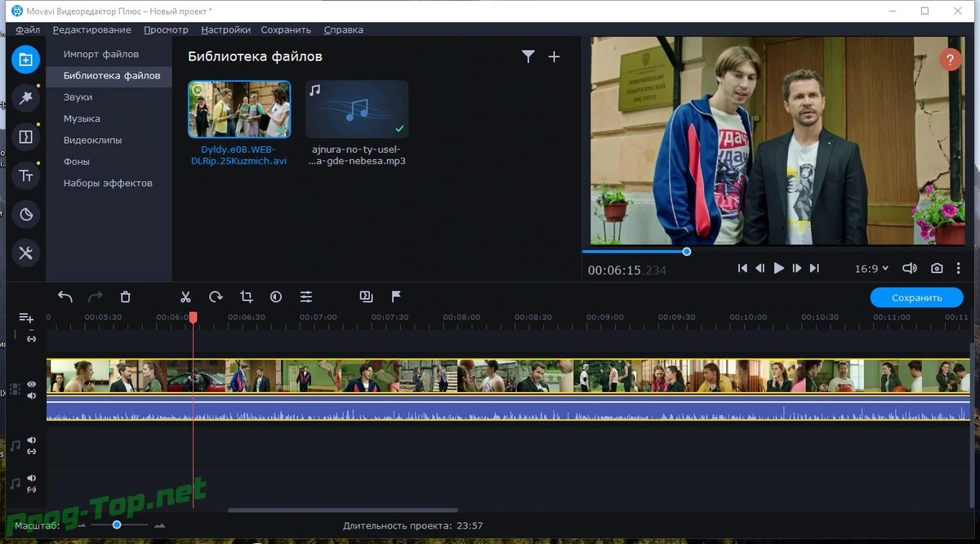Select the Crop tool
Image resolution: width=980 pixels, height=544 pixels.
coord(246,297)
